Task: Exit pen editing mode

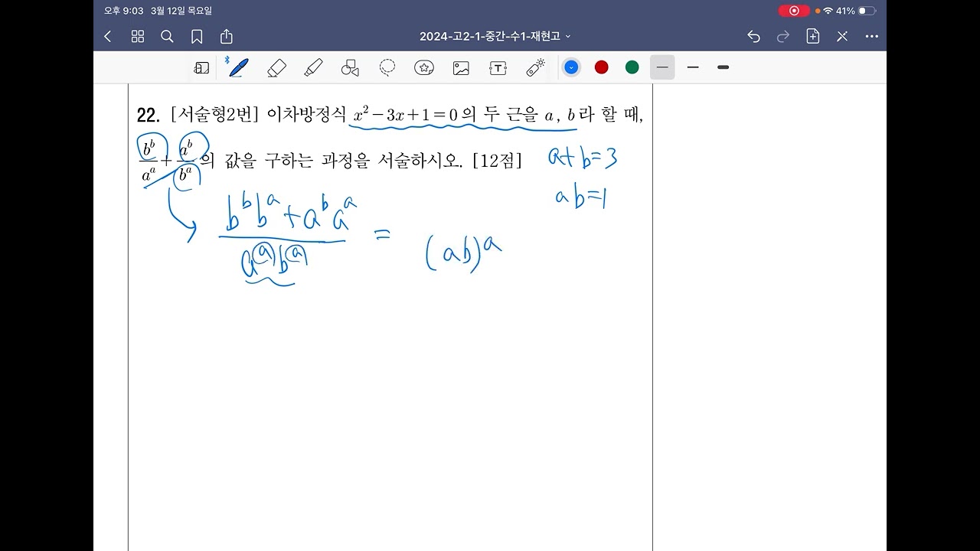Action: coord(842,36)
